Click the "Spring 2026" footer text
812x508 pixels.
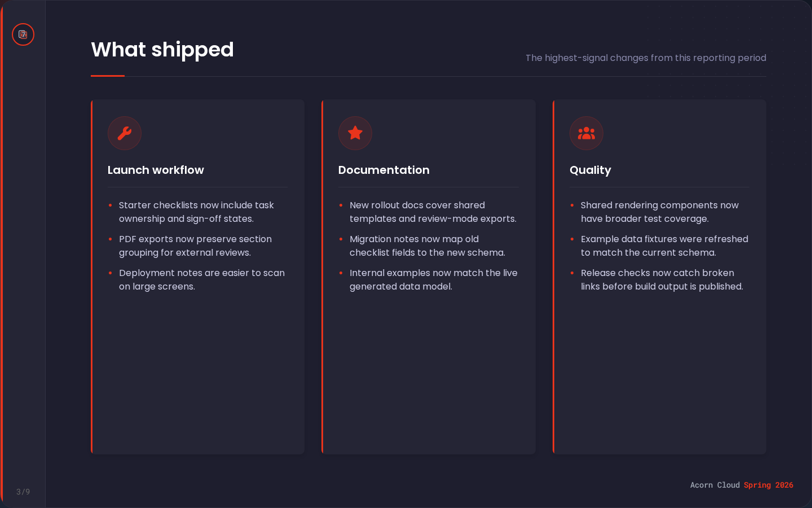[x=768, y=485]
